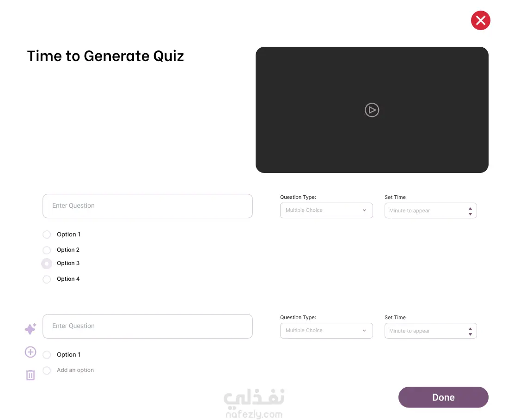The height and width of the screenshot is (420, 508).
Task: Select Option 1 radio in first question
Action: click(x=47, y=235)
